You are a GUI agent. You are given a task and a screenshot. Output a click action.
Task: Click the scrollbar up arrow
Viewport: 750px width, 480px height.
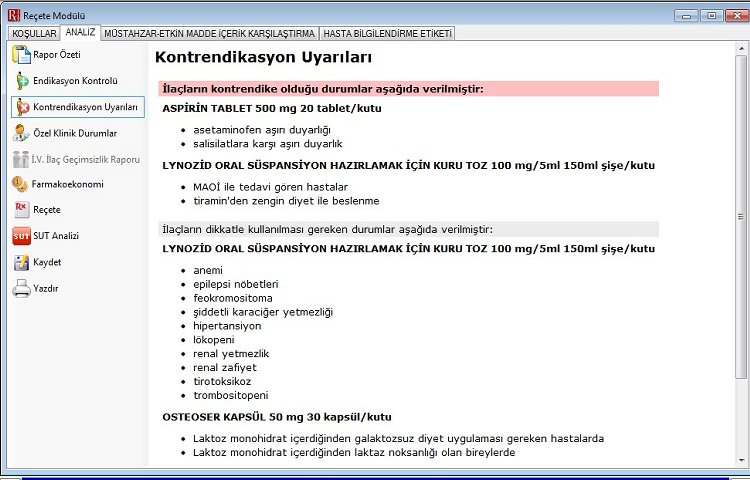click(741, 49)
